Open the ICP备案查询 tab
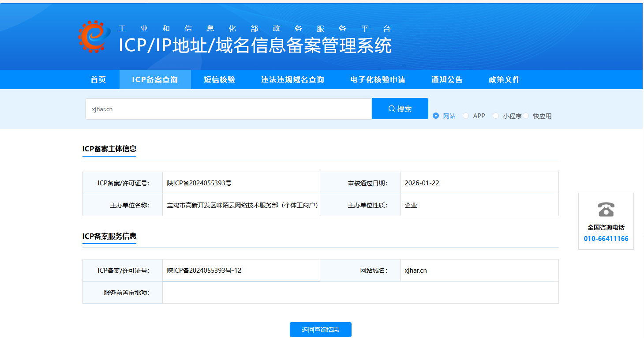Image resolution: width=644 pixels, height=338 pixels. [x=155, y=79]
